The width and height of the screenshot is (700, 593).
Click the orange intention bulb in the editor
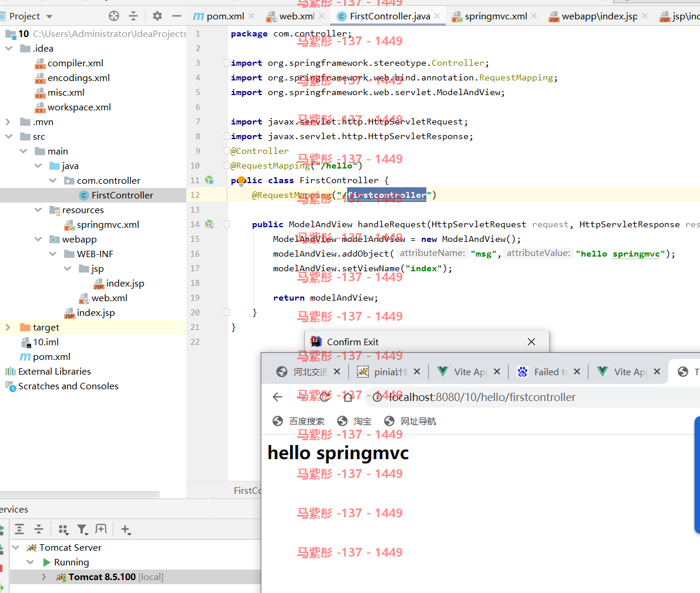pos(241,180)
